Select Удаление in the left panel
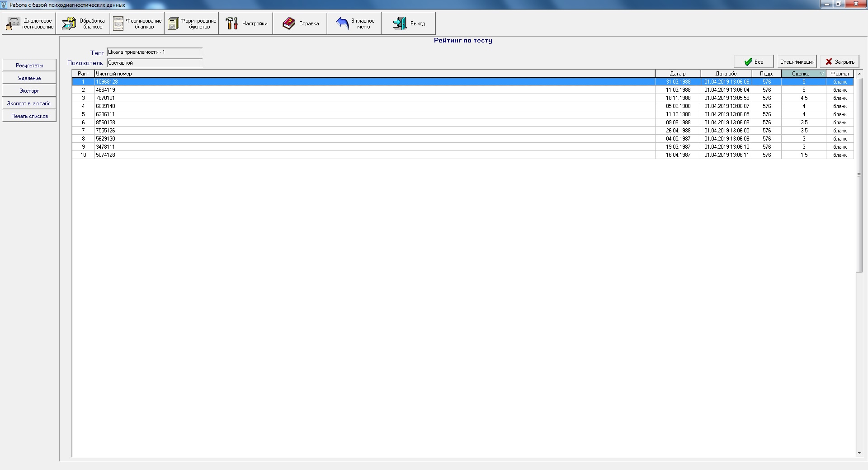Screen dimensions: 868x470 (29, 78)
